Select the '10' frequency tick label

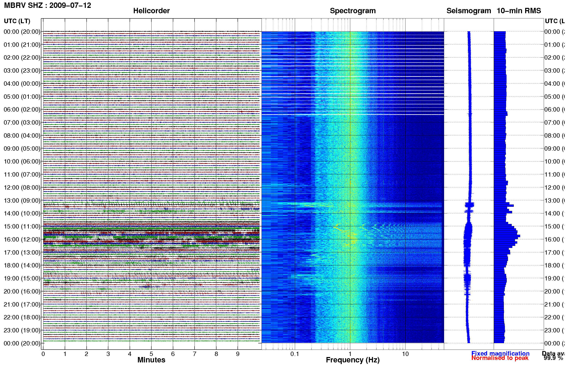point(405,354)
